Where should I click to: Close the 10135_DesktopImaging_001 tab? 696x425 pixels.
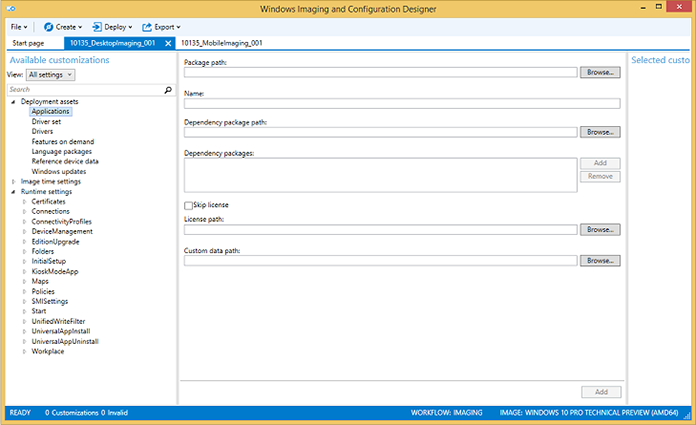click(x=168, y=43)
